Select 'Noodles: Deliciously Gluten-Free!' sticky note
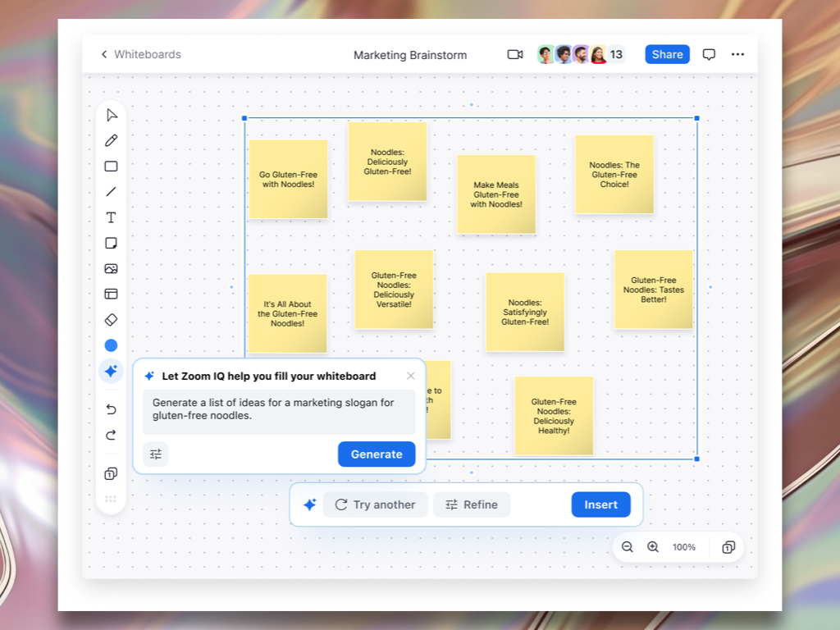 [x=387, y=162]
